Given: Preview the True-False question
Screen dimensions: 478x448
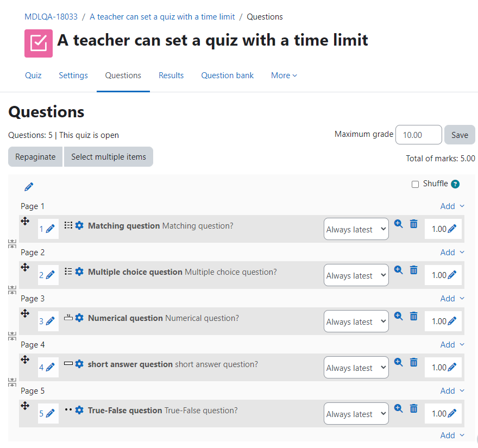Looking at the screenshot, I should tap(399, 408).
